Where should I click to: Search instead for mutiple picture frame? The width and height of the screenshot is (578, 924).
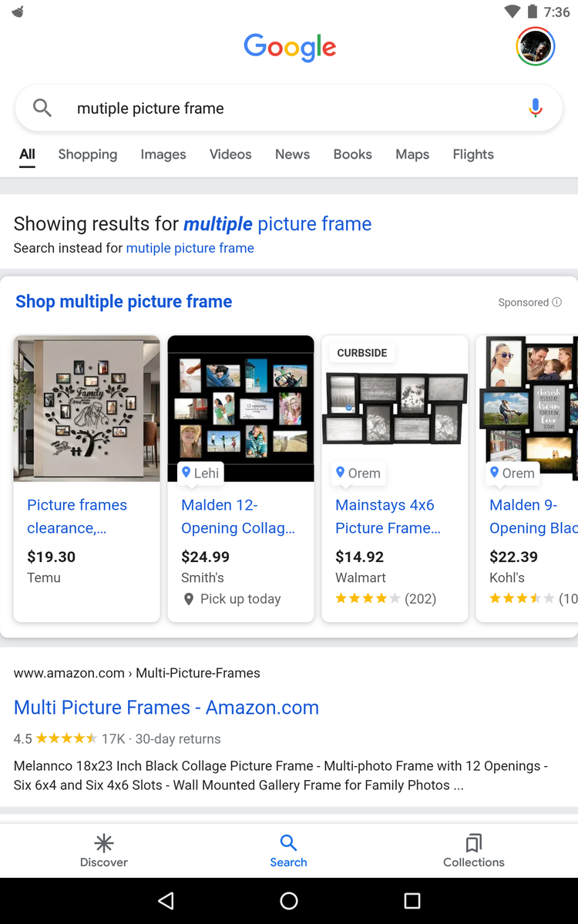[190, 248]
